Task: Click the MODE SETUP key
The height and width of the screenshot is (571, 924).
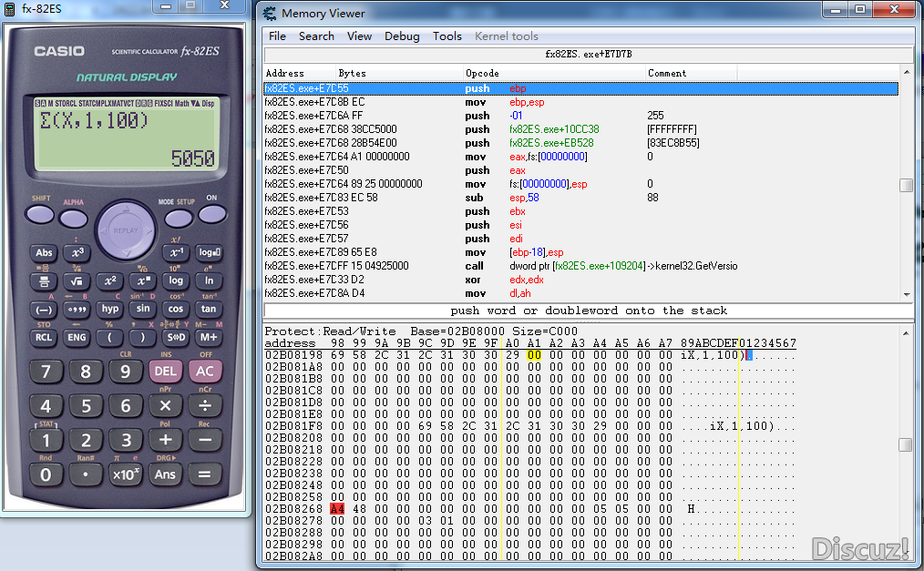Action: pos(179,218)
